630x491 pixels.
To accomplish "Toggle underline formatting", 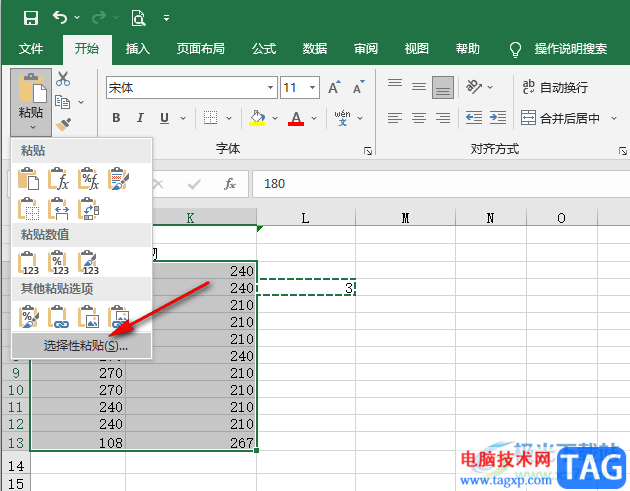I will (x=164, y=118).
